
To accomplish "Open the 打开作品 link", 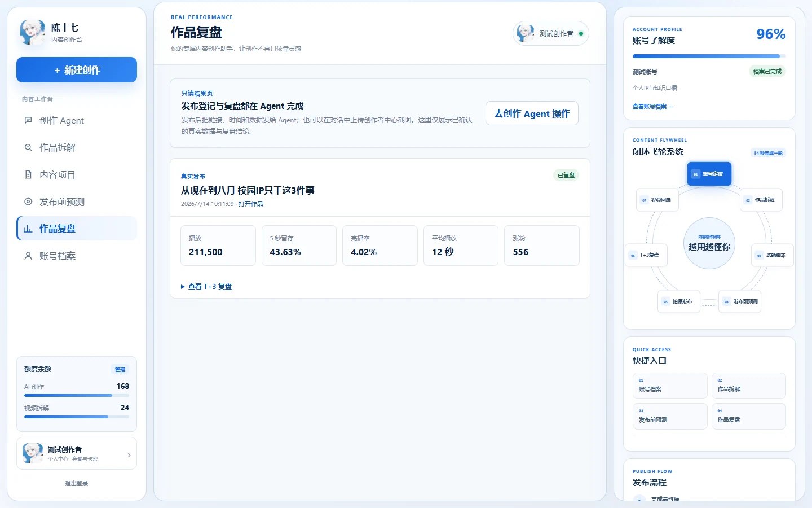I will [x=251, y=204].
